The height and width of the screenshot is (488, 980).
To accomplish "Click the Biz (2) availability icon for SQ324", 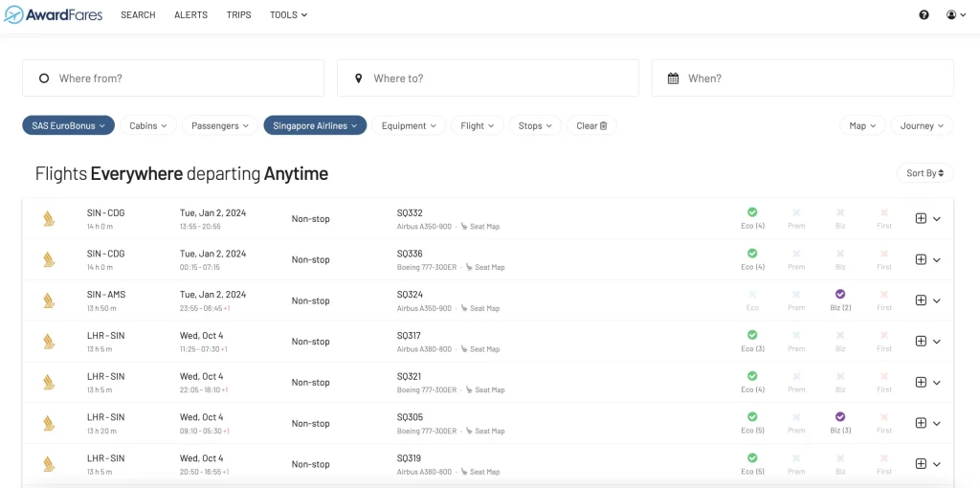I will click(840, 294).
